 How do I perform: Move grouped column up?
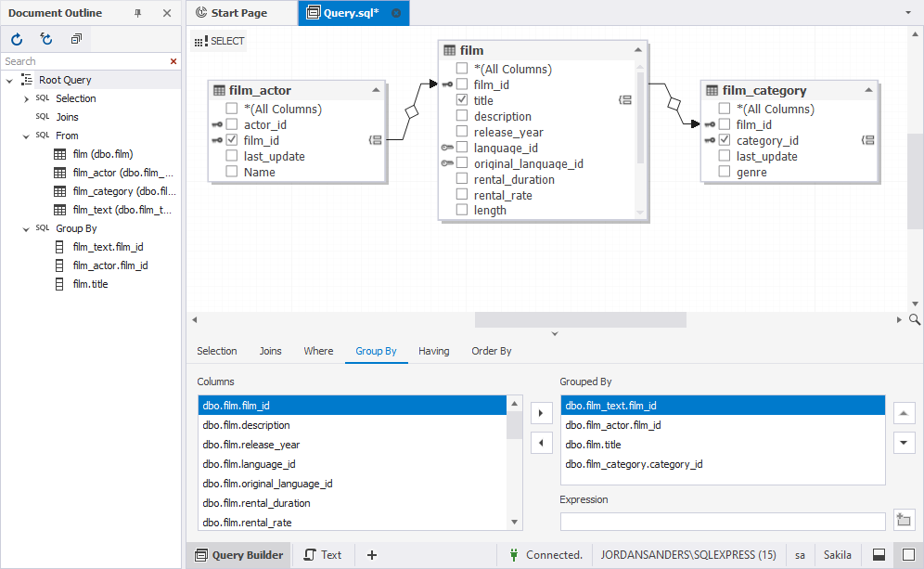(904, 413)
